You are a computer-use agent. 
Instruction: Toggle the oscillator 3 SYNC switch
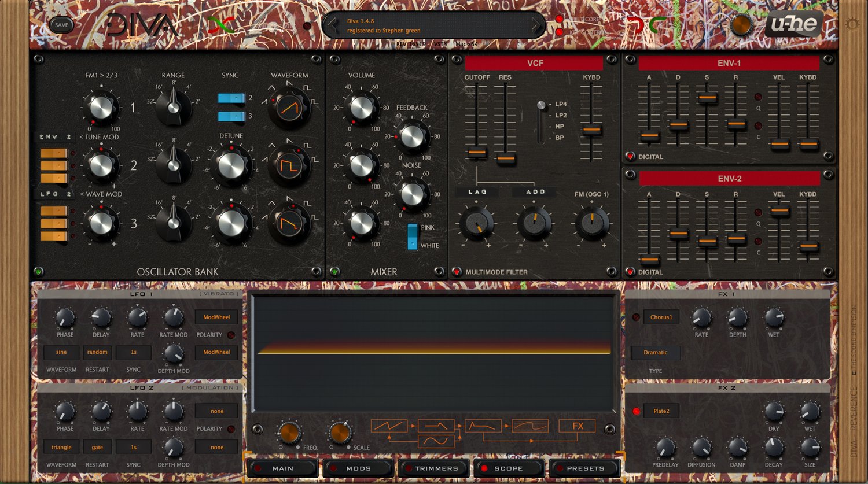tap(231, 117)
